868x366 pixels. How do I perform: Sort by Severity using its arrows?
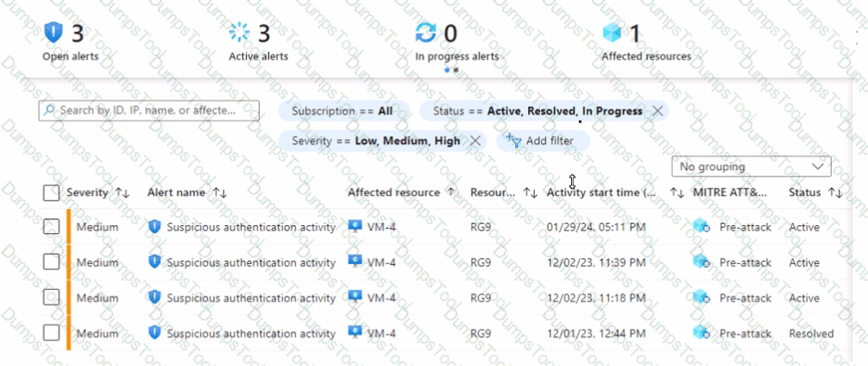point(122,192)
